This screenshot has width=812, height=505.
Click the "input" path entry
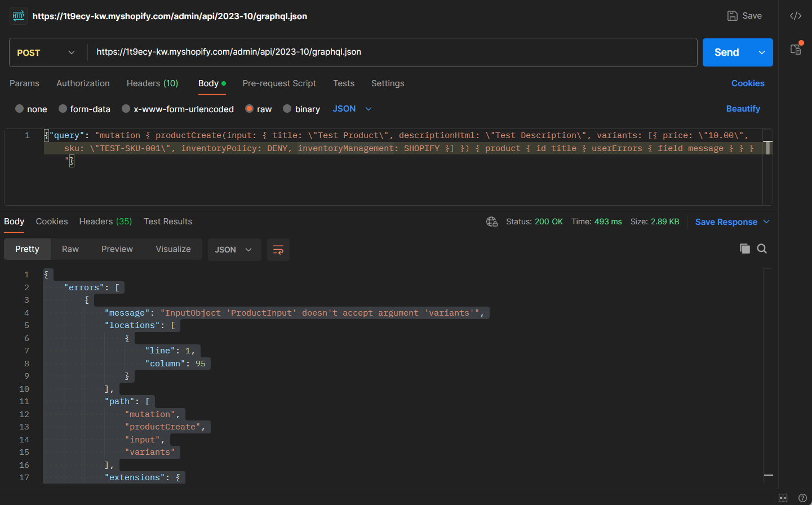coord(145,440)
